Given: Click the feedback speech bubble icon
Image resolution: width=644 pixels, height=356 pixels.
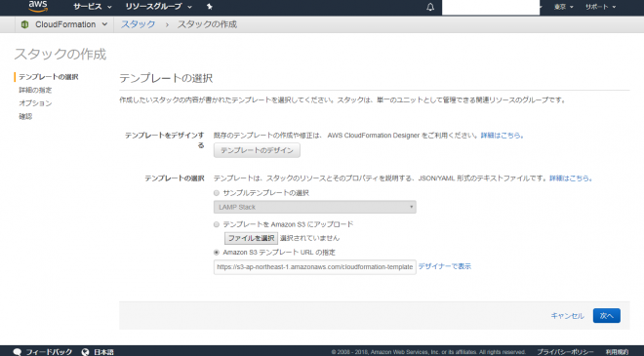Looking at the screenshot, I should coord(18,352).
